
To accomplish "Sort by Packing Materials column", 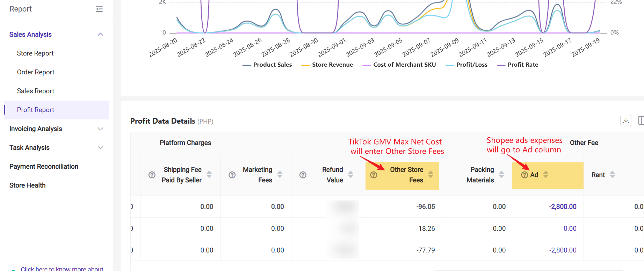I will (501, 175).
